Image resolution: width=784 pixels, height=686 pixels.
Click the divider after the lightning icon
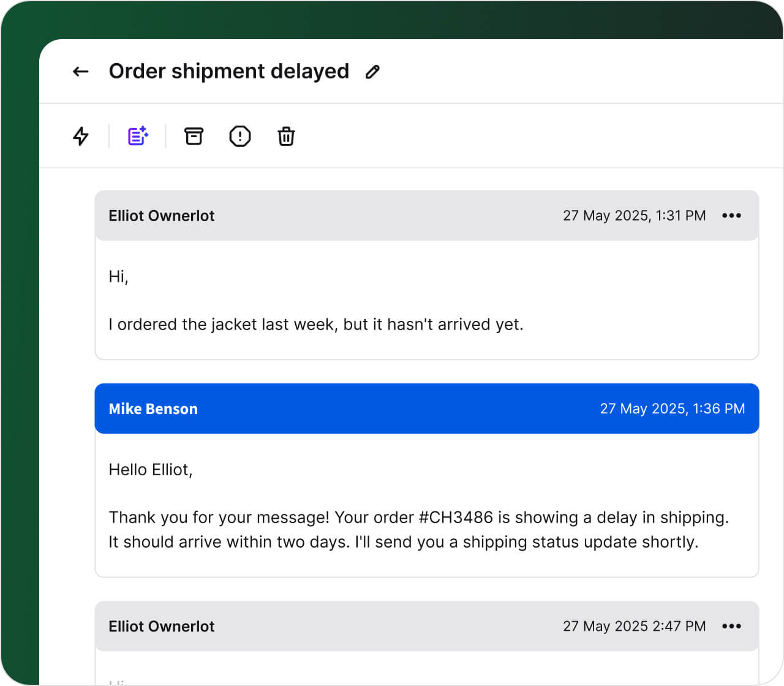tap(108, 136)
